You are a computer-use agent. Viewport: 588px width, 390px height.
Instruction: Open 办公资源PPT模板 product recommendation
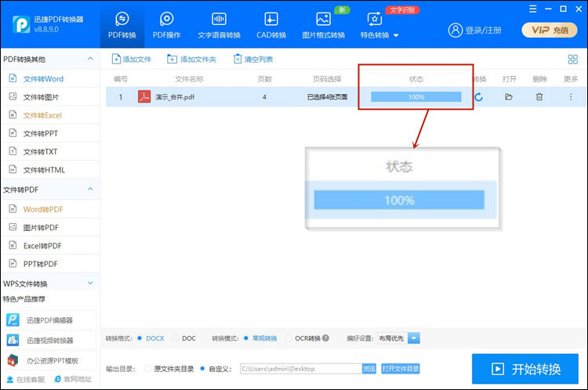tap(49, 360)
